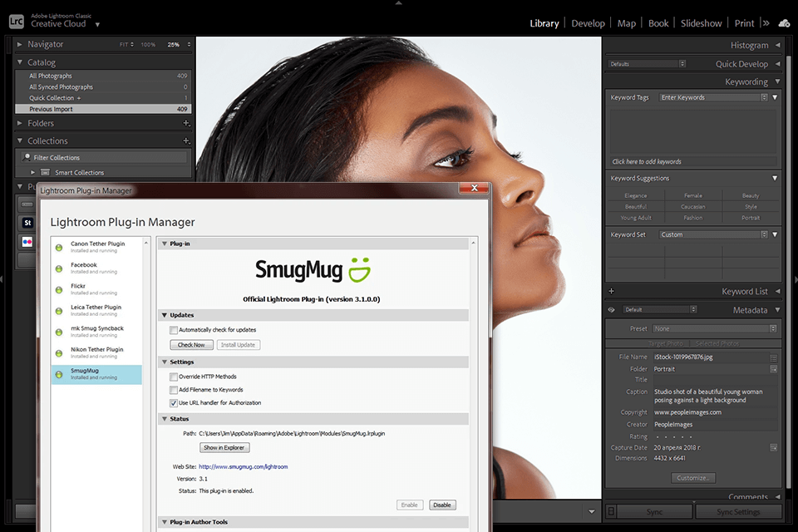Collapse the Catalog panel
Viewport: 798px width, 532px height.
tap(20, 62)
